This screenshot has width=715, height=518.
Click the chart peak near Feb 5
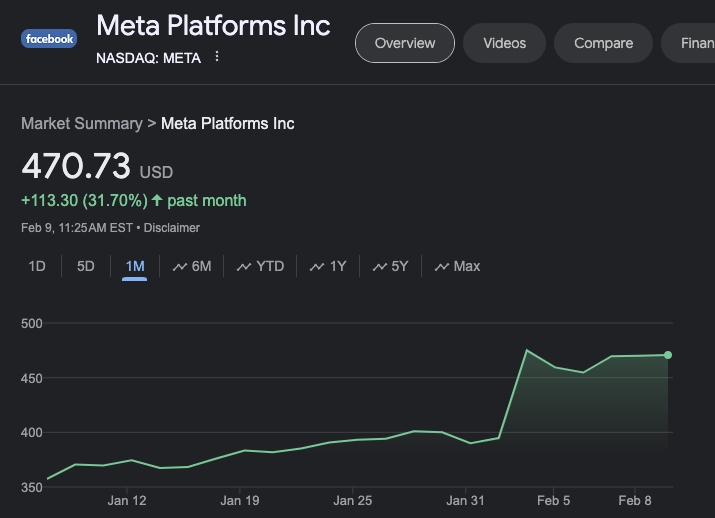click(x=527, y=350)
